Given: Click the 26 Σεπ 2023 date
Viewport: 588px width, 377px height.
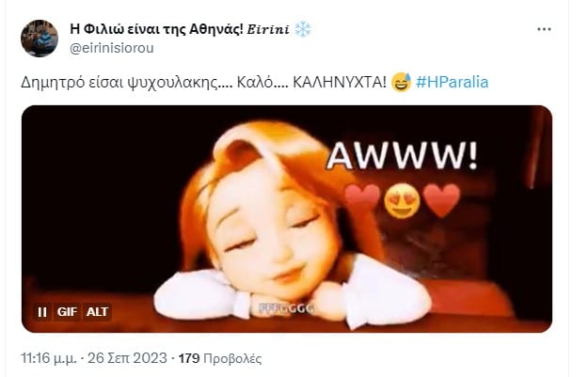Looking at the screenshot, I should tap(127, 358).
